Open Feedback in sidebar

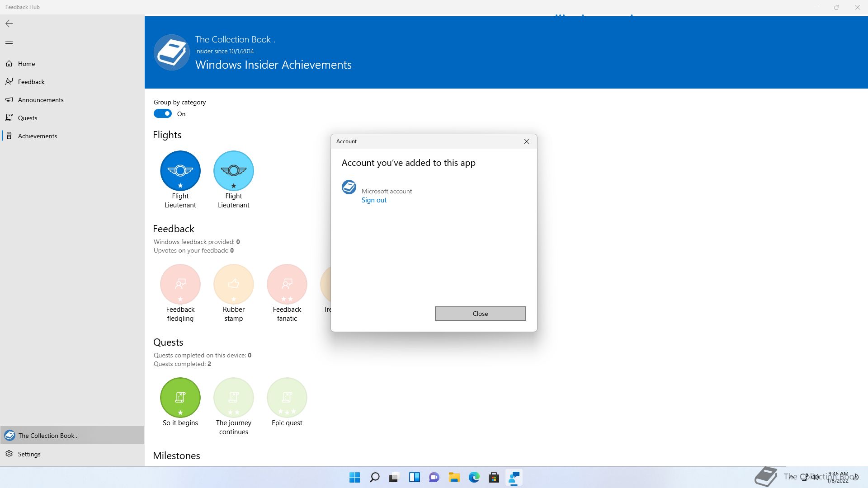click(x=72, y=82)
